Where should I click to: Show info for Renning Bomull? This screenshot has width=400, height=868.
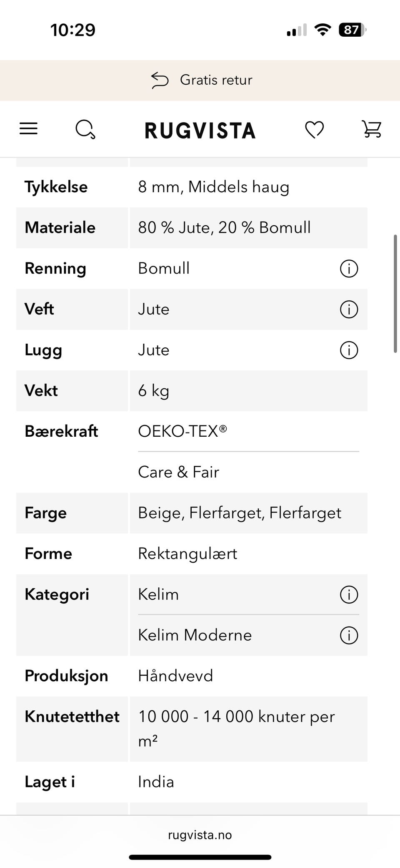349,269
